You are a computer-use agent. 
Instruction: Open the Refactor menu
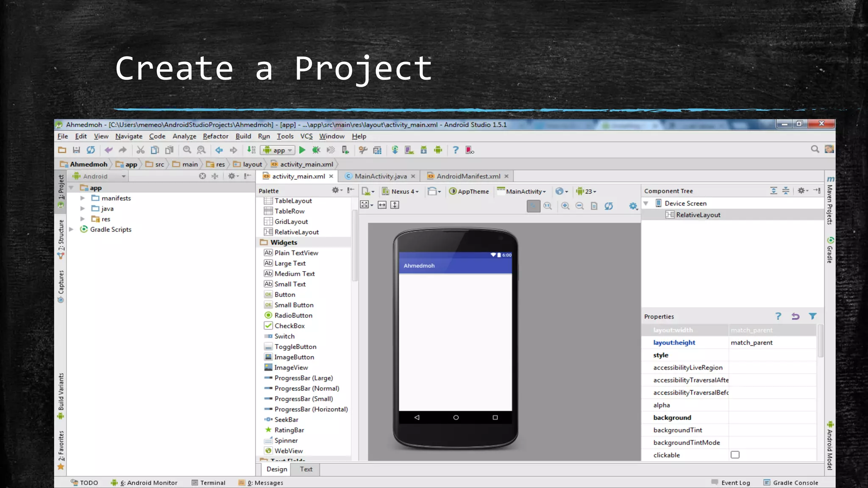[215, 136]
